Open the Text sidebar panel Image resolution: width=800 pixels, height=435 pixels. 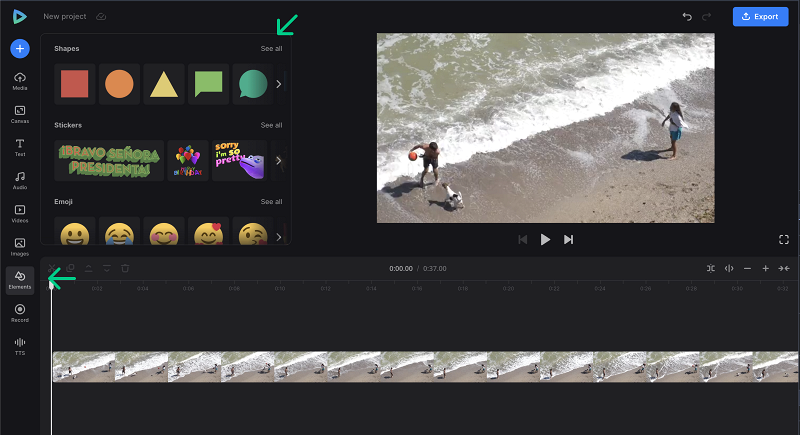[x=20, y=148]
